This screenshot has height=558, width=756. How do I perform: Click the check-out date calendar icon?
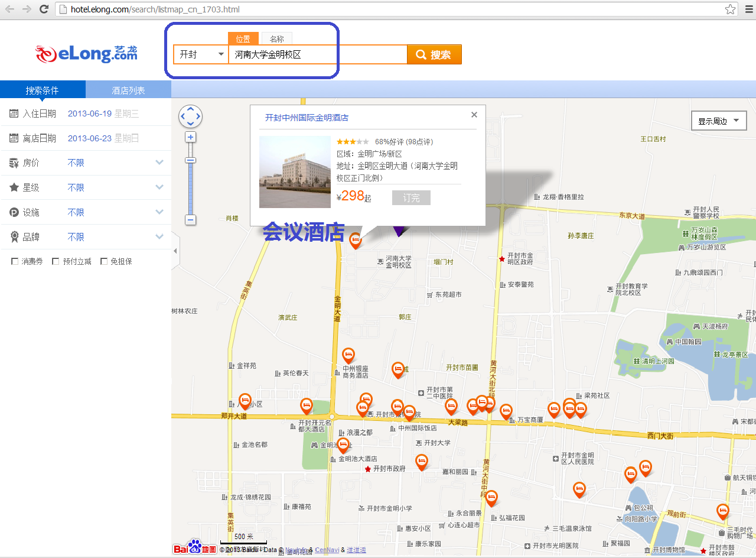coord(14,138)
